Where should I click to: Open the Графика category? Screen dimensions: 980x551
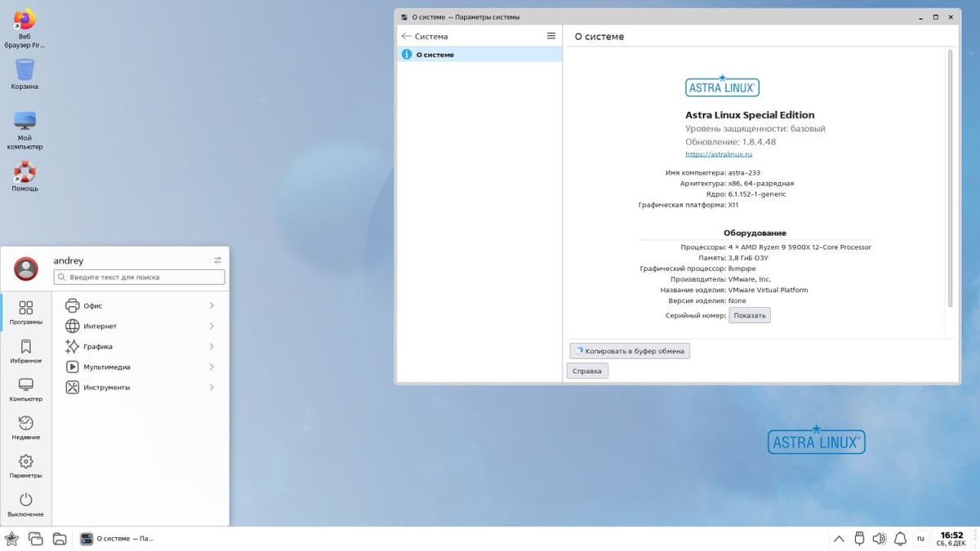[140, 346]
